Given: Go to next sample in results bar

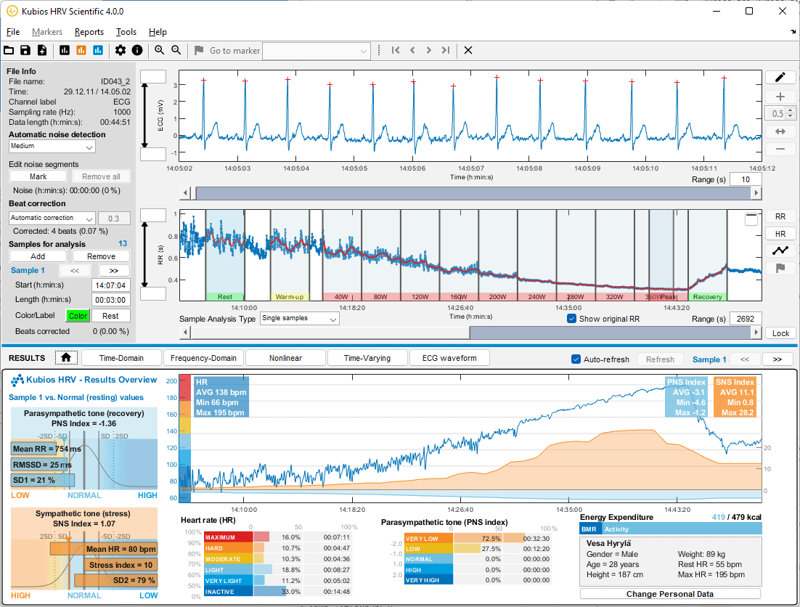Looking at the screenshot, I should (777, 359).
